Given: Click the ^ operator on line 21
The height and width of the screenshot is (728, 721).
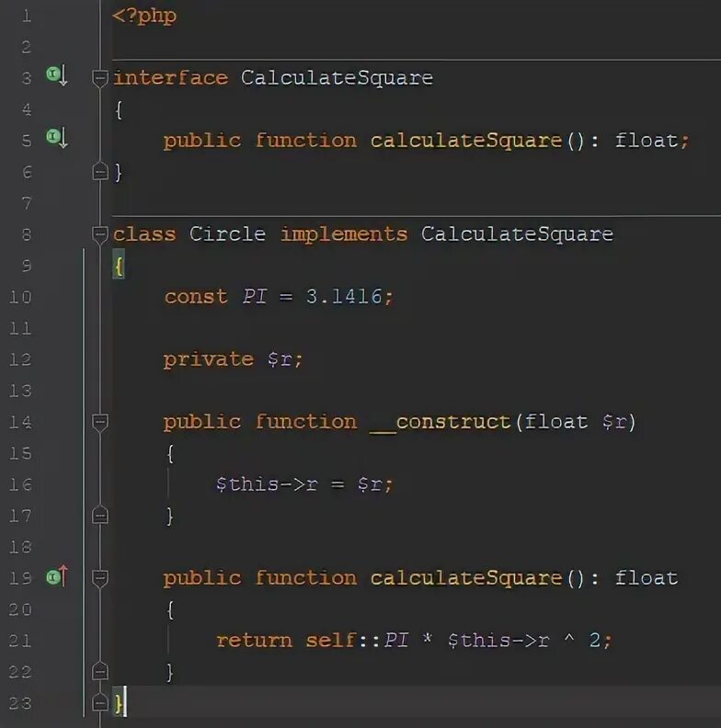Looking at the screenshot, I should click(x=569, y=638).
